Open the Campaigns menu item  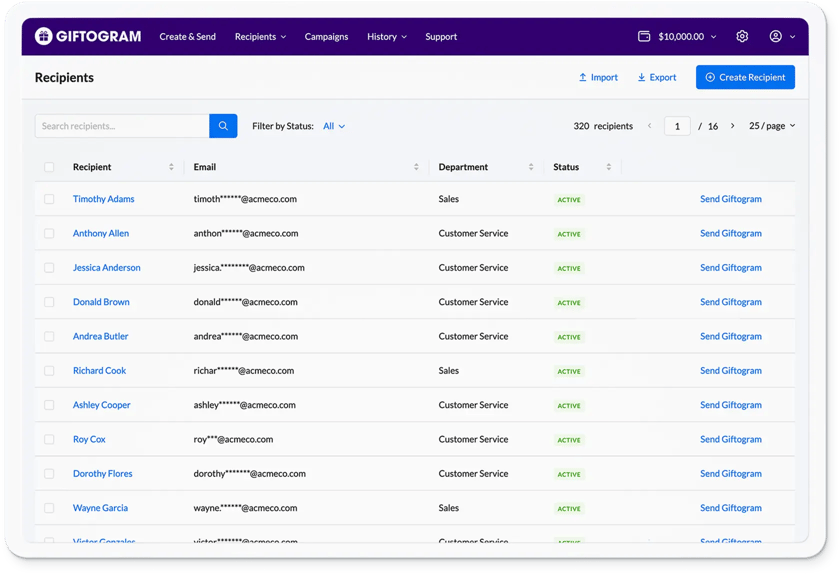coord(326,37)
